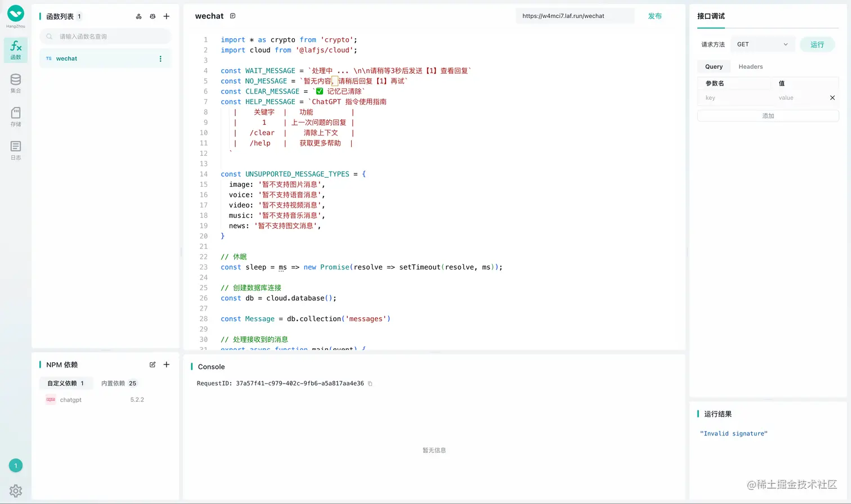Viewport: 851px width, 504px height.
Task: Click the trefoil template icon in function list header
Action: [139, 16]
